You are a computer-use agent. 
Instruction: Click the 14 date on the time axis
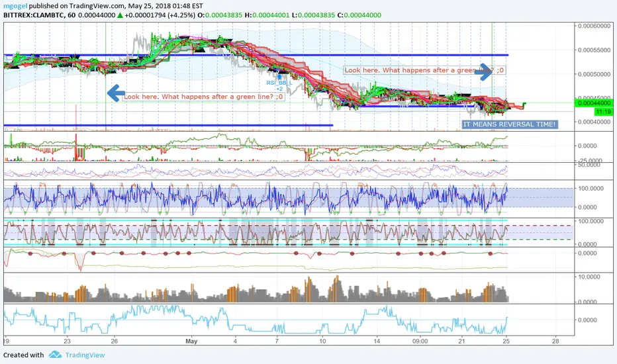(x=377, y=341)
